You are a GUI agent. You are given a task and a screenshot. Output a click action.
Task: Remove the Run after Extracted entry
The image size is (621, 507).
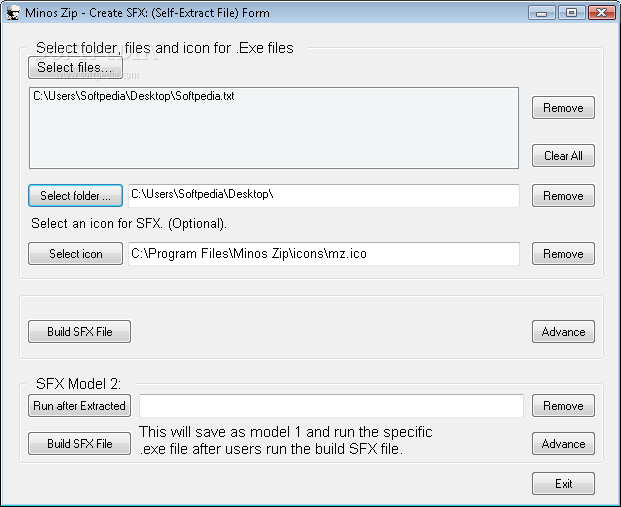563,406
